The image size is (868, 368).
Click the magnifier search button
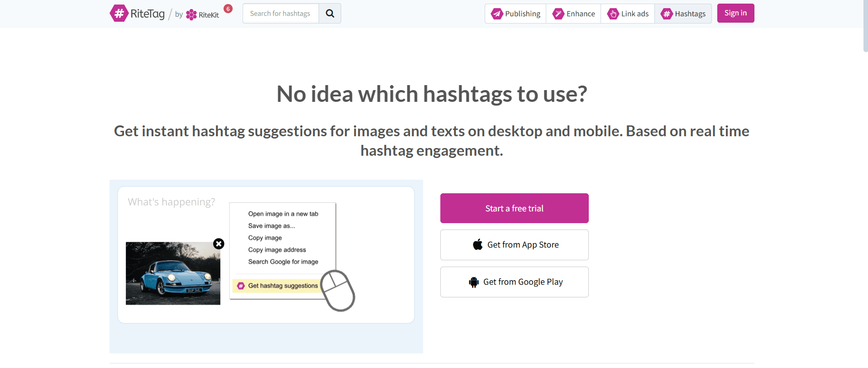[x=330, y=14]
